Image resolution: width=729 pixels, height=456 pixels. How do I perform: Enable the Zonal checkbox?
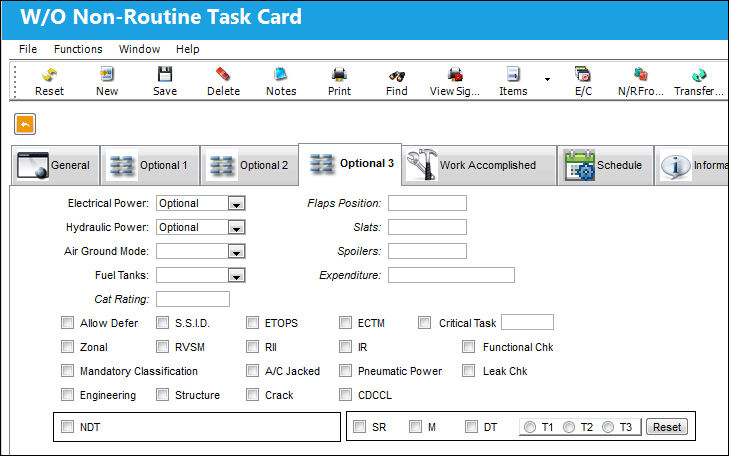(x=67, y=347)
